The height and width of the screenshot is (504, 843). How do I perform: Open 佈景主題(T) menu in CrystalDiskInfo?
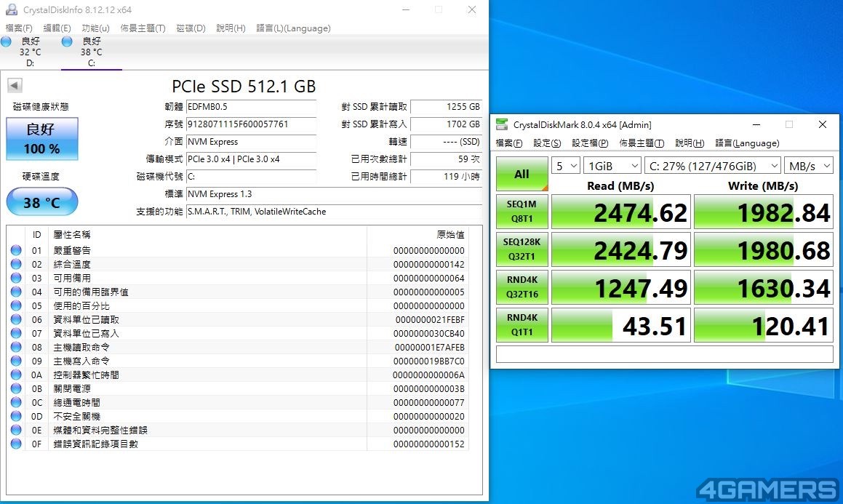143,28
